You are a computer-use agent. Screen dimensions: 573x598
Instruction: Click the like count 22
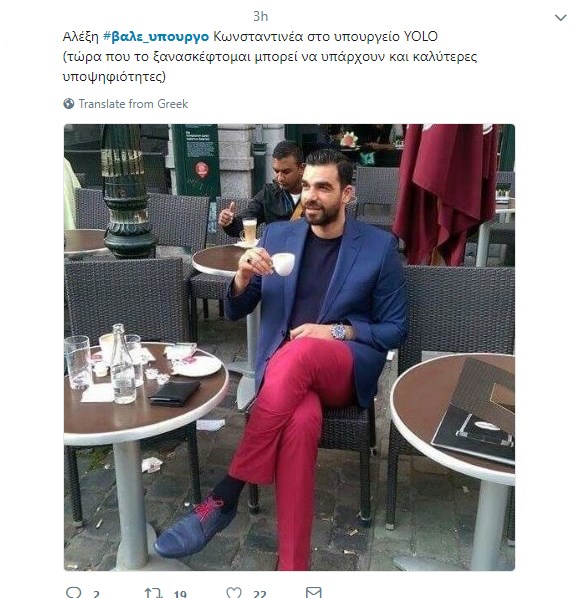pos(259,594)
